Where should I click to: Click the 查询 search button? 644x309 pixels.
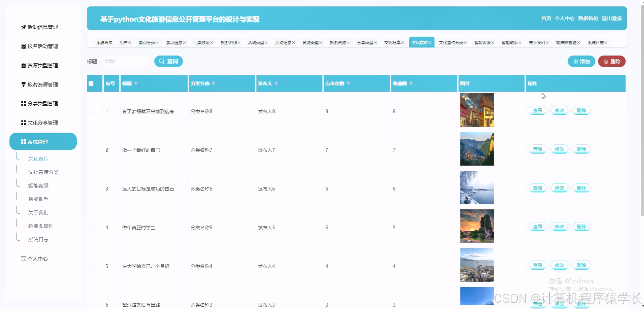pyautogui.click(x=168, y=61)
